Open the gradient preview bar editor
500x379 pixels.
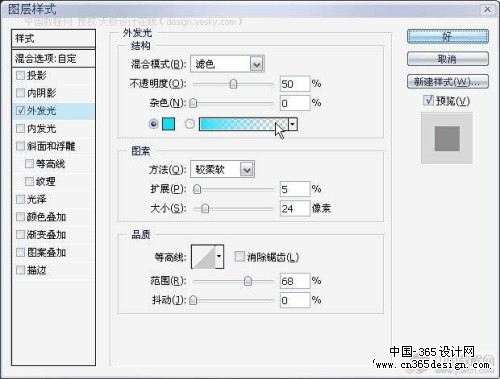(x=243, y=124)
